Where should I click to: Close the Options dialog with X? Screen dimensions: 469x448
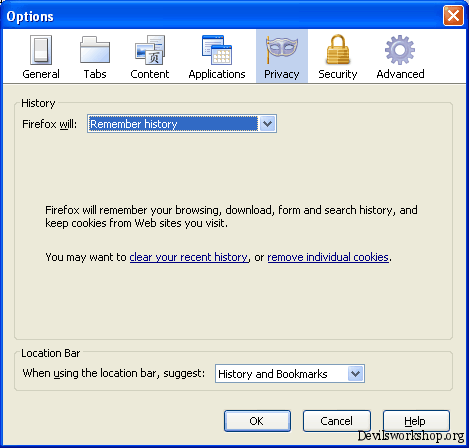(x=453, y=15)
